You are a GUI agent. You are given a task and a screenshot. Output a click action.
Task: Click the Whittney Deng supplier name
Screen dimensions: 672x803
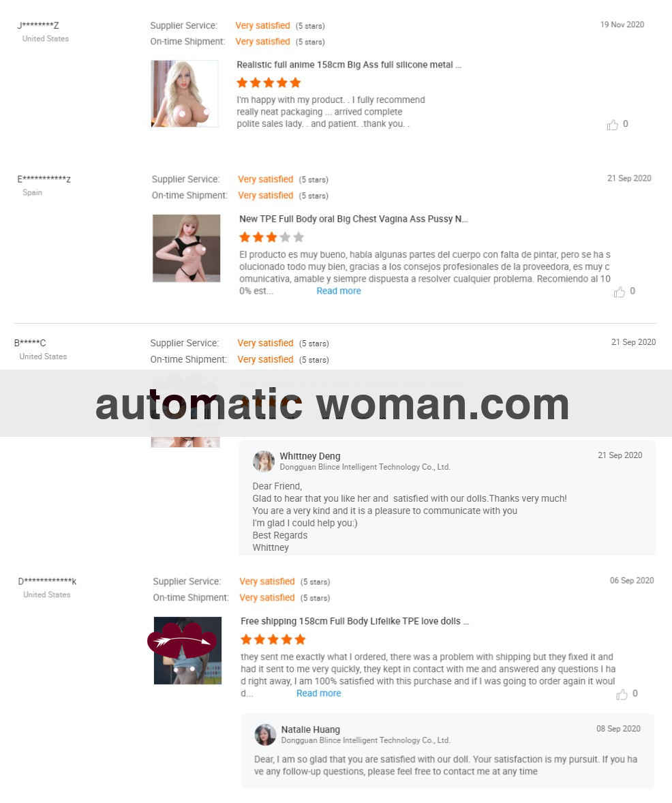pos(310,456)
